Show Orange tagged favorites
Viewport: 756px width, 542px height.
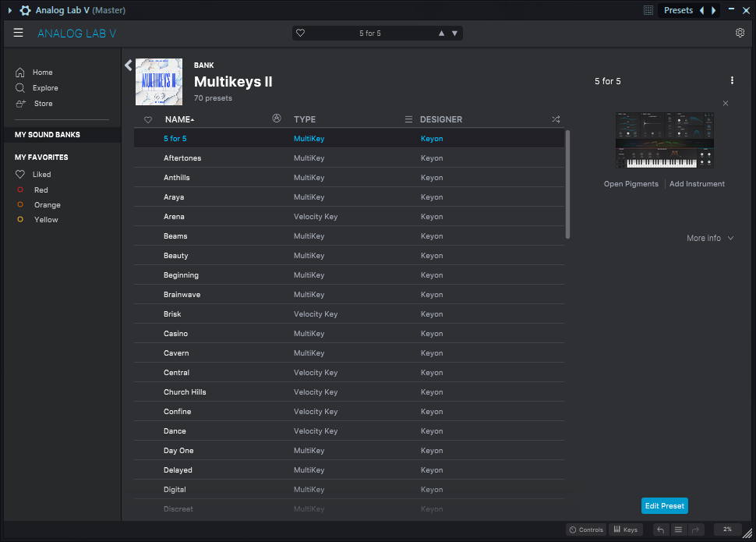[38, 204]
